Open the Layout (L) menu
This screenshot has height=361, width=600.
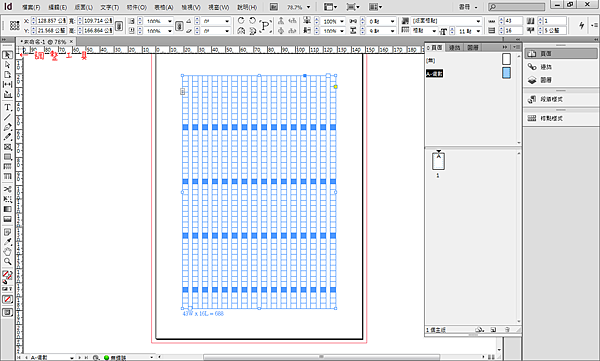coord(83,7)
